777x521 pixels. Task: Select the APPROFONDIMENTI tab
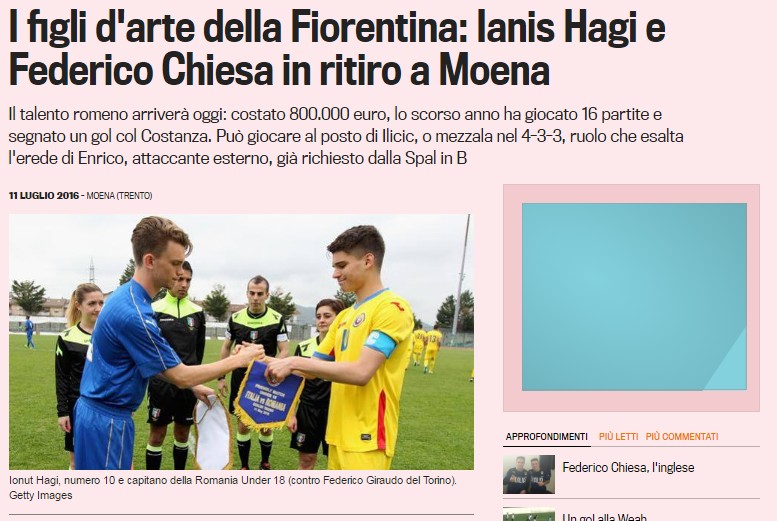click(x=547, y=437)
